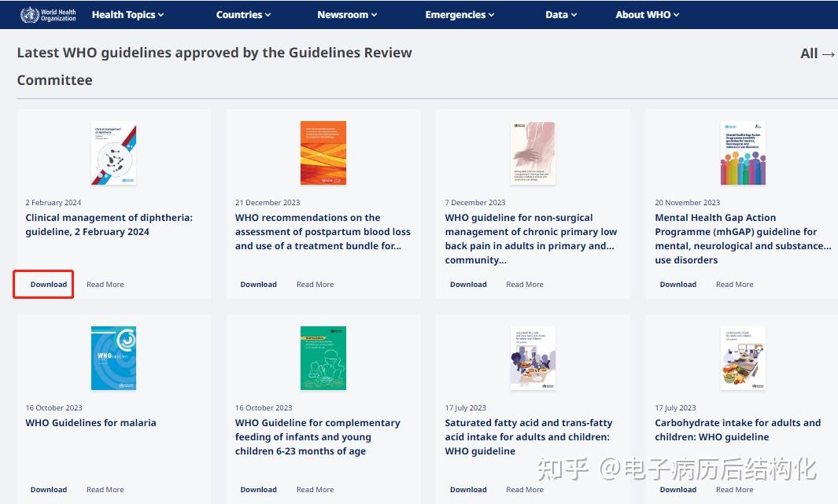Image resolution: width=838 pixels, height=504 pixels.
Task: View All guidelines via arrow link
Action: (818, 53)
